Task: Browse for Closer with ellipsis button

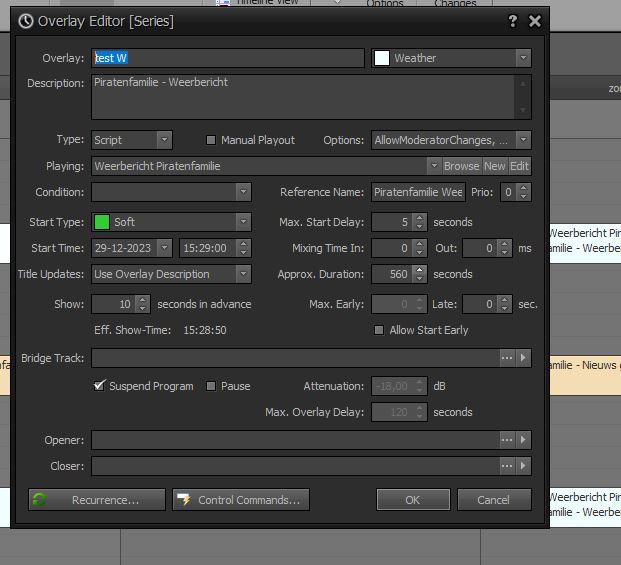Action: pos(507,466)
